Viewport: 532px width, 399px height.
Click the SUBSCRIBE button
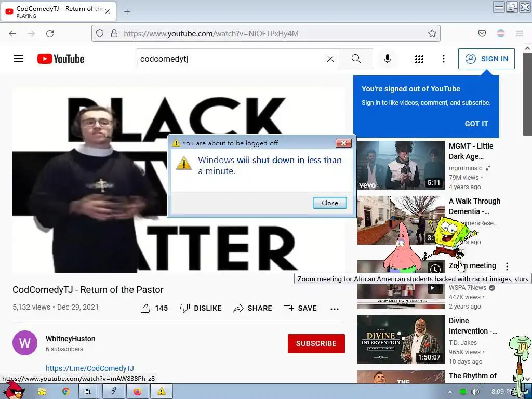tap(316, 343)
